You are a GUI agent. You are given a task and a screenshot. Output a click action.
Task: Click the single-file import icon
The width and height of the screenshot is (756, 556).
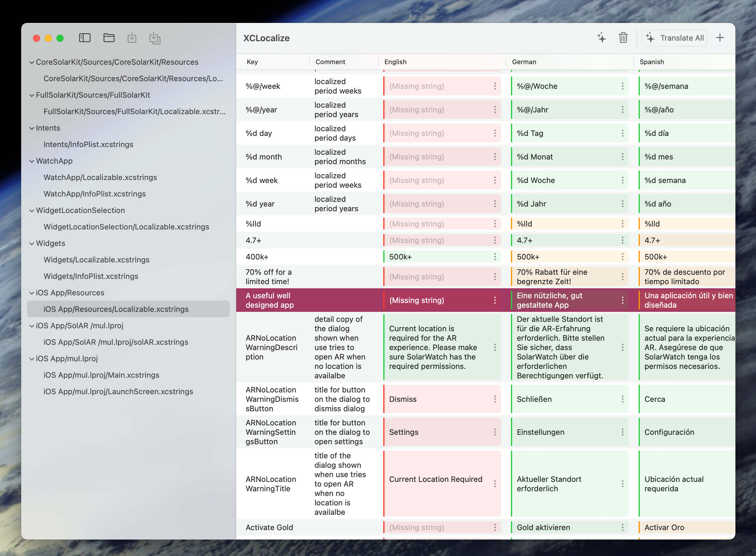132,38
